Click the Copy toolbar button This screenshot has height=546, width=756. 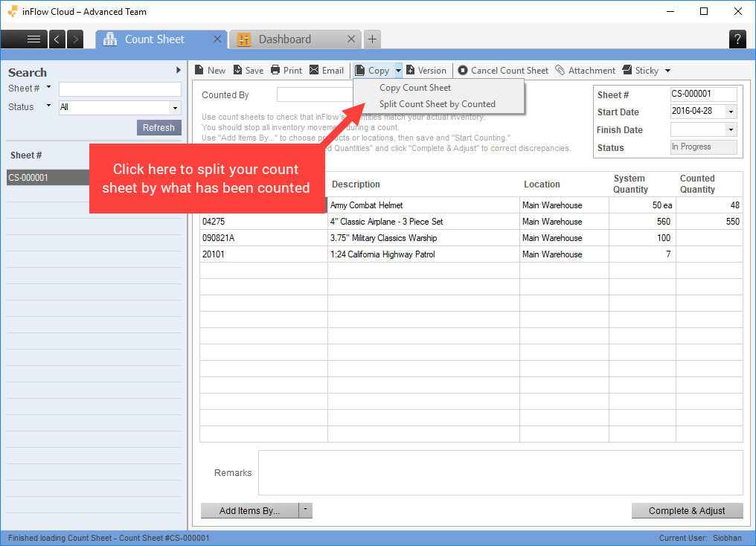point(373,71)
